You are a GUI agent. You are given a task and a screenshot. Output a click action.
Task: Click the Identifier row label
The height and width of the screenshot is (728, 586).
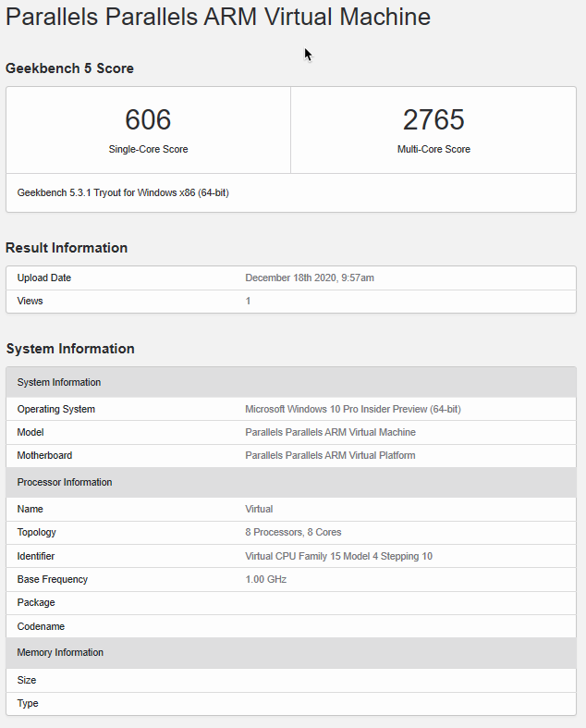pos(36,556)
